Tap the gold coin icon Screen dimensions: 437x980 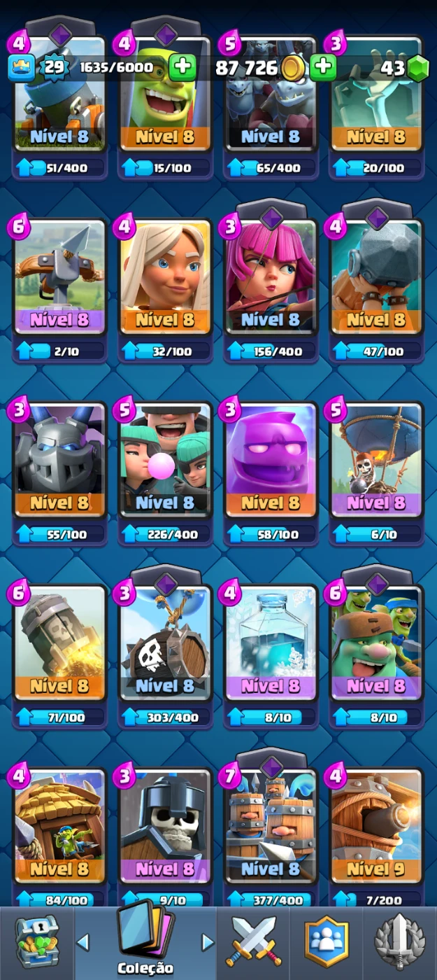point(294,69)
